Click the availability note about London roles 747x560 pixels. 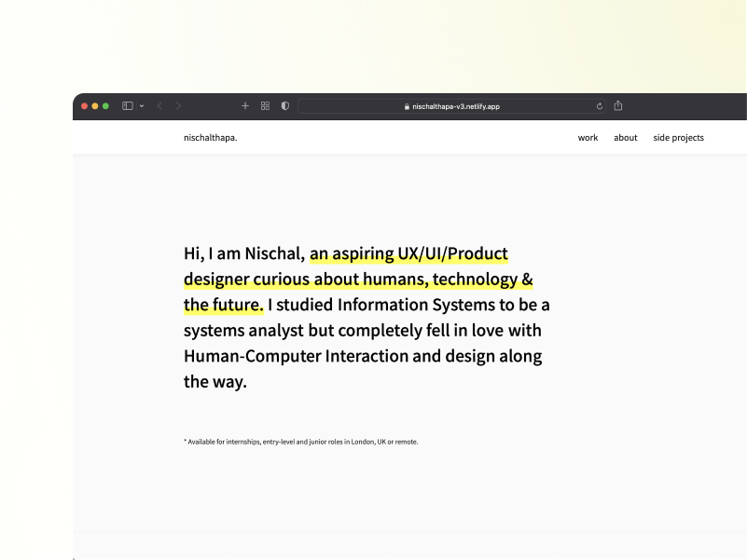point(300,442)
